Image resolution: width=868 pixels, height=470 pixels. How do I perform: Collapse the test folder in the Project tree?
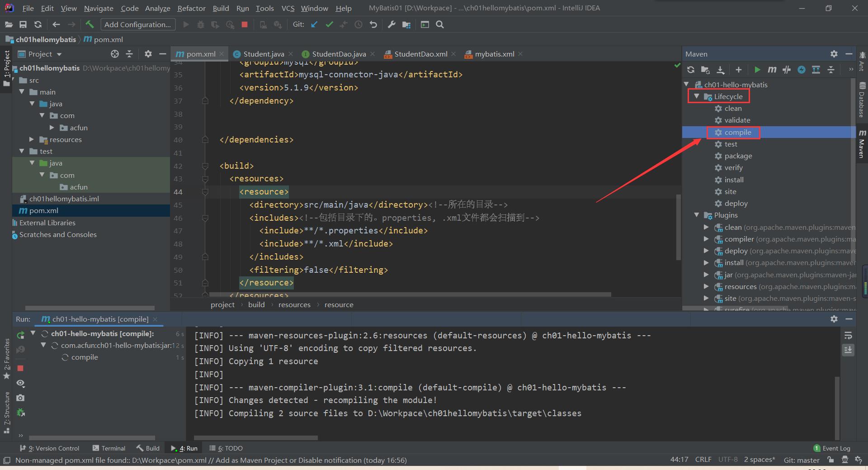click(22, 151)
